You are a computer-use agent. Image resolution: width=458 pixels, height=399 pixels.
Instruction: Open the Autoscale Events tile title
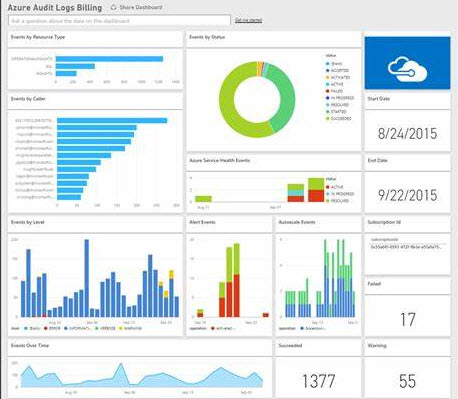click(x=297, y=222)
